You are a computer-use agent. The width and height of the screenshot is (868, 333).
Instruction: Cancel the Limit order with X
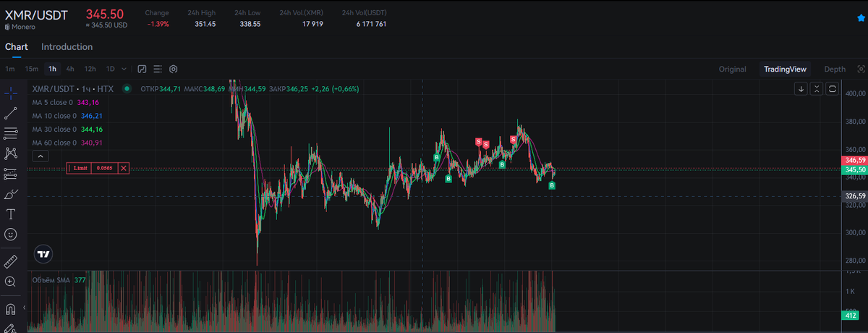click(x=124, y=168)
